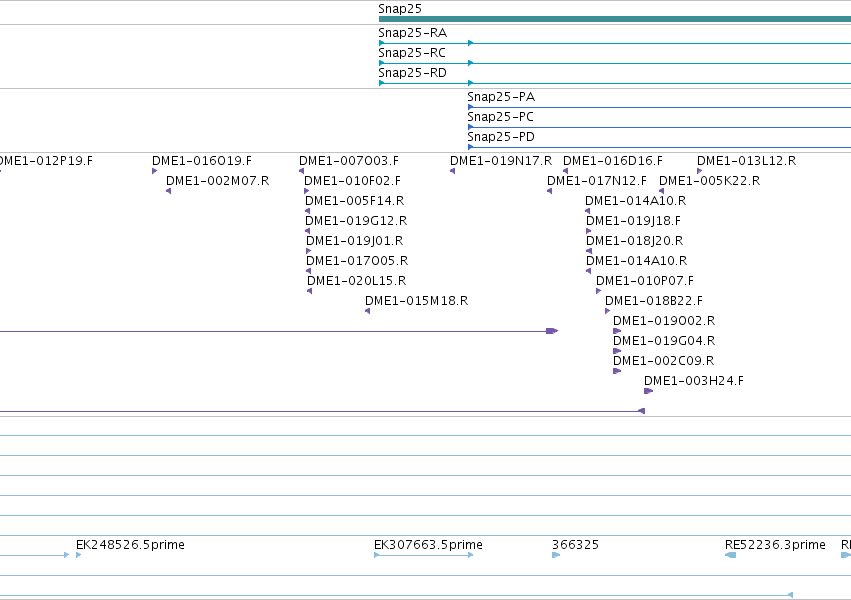Click the DME1-013L12.R label
Screen dimensions: 851x600
[746, 161]
